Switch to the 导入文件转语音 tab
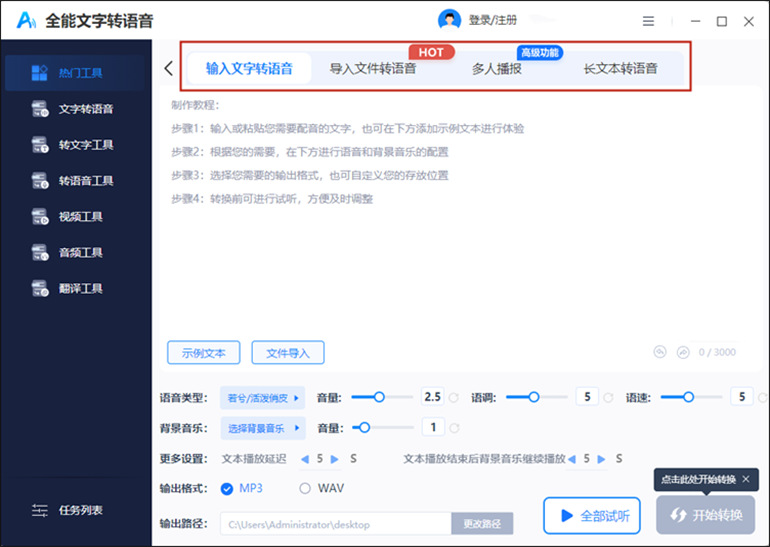 click(x=373, y=68)
